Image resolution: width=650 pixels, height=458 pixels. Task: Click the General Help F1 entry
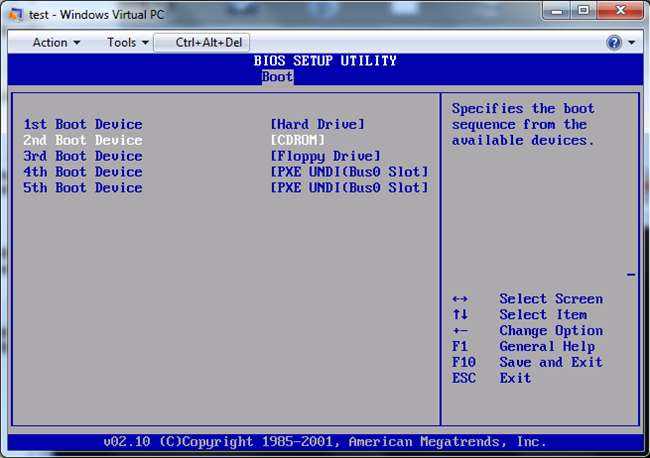click(x=524, y=346)
